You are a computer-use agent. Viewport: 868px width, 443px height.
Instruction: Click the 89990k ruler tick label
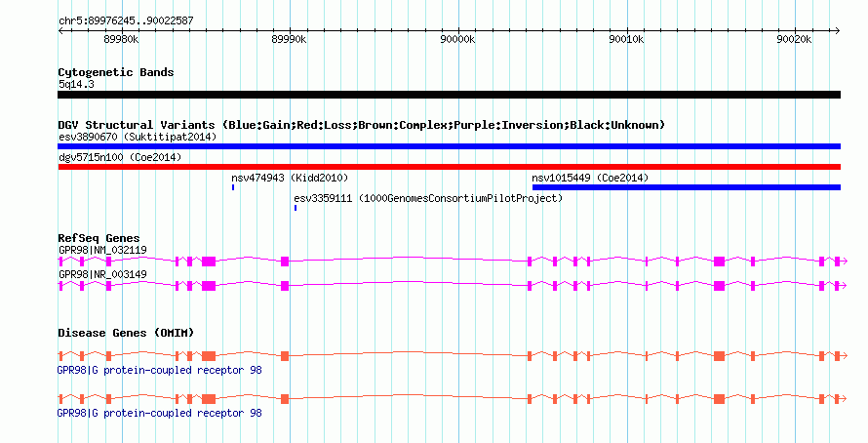coord(289,39)
